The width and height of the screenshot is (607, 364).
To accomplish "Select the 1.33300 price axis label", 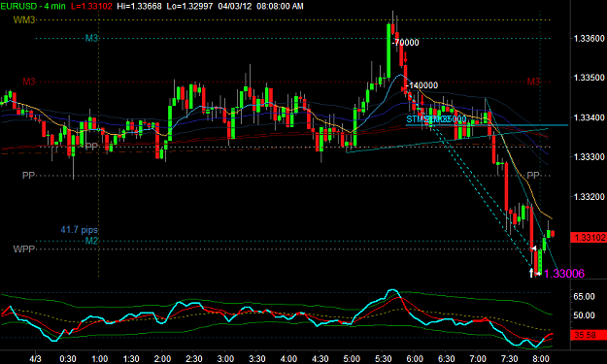I will (589, 157).
